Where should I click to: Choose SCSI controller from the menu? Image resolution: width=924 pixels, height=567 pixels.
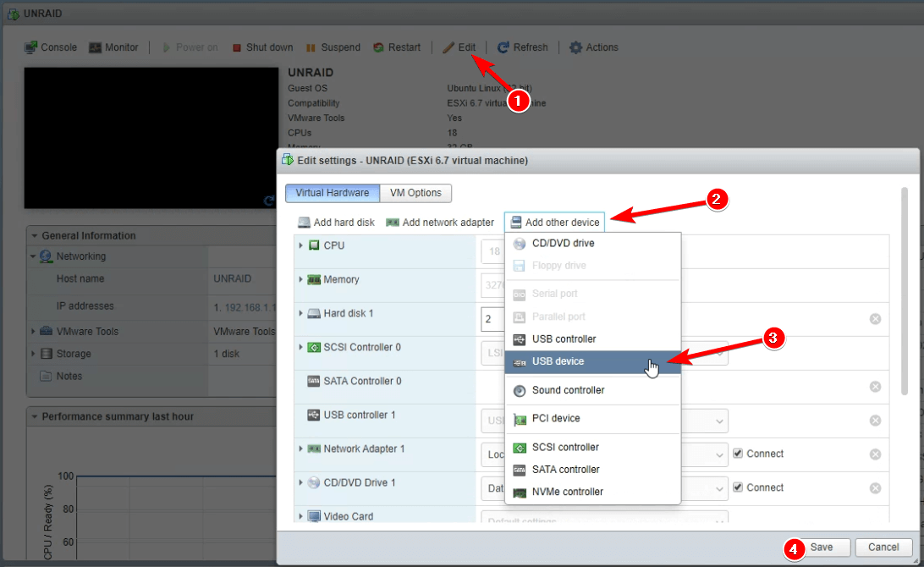coord(593,448)
